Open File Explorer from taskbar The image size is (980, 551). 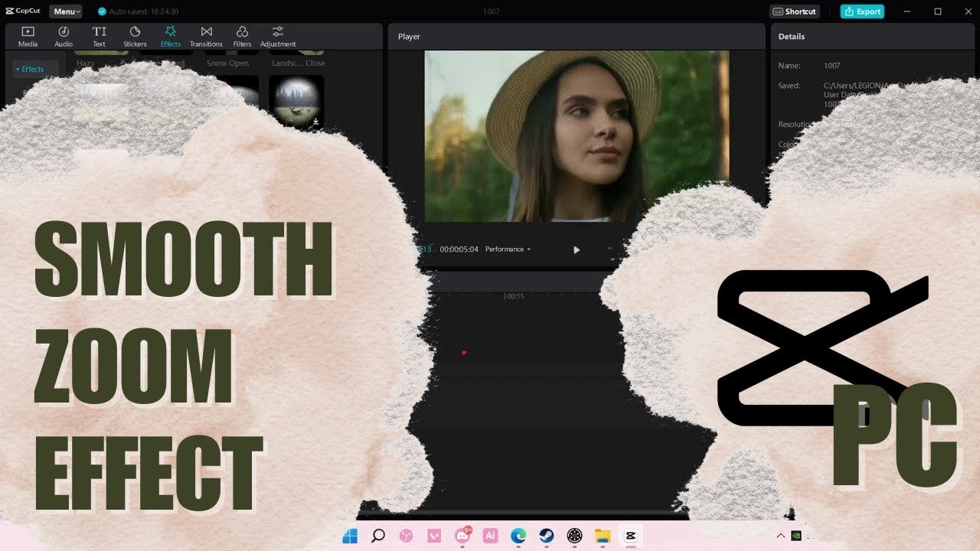(603, 536)
